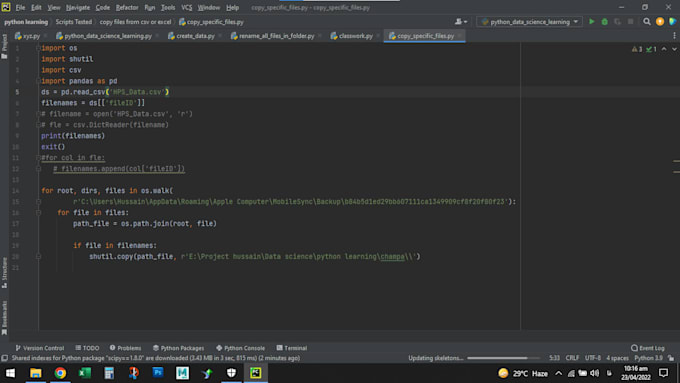The width and height of the screenshot is (680, 383).
Task: Jump to next highlighted error arrow
Action: pyautogui.click(x=674, y=49)
